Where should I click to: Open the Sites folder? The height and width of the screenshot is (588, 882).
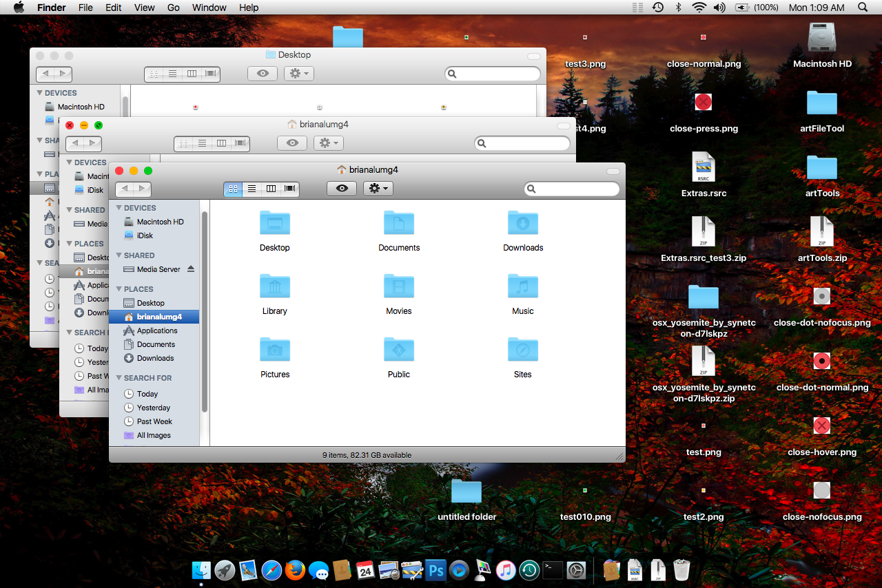click(x=523, y=350)
